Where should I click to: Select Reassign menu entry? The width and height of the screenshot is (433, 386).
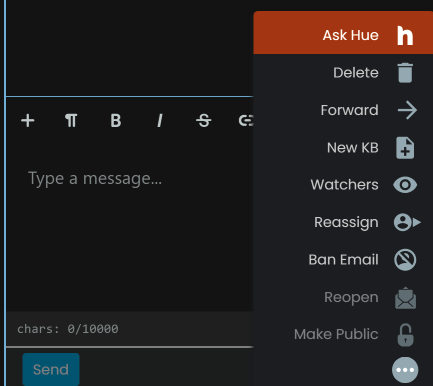(x=343, y=222)
